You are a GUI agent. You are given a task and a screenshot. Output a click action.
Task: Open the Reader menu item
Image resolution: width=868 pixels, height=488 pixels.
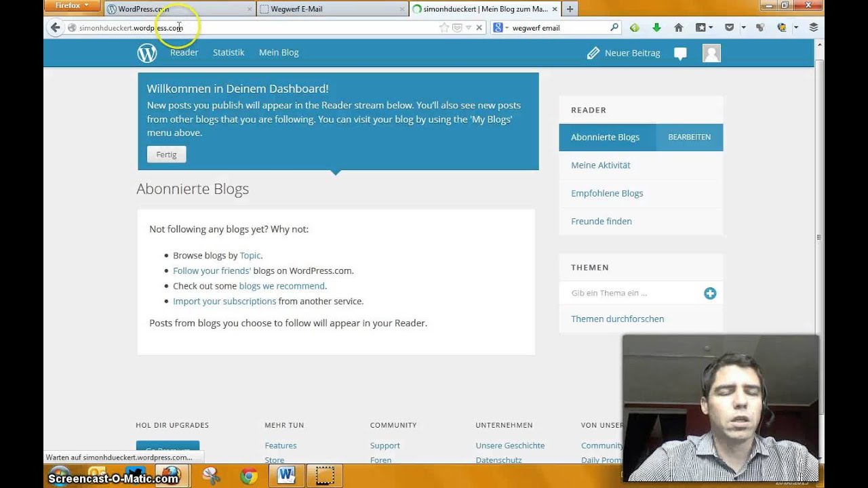click(x=184, y=53)
